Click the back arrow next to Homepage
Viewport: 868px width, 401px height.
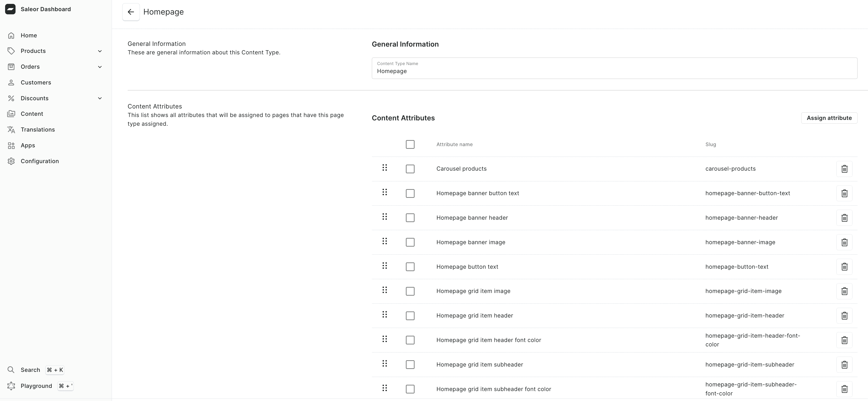(131, 12)
